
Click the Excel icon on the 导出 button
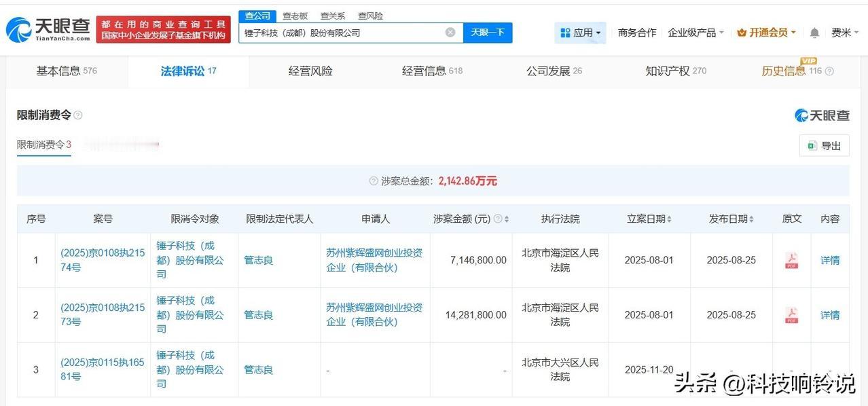pyautogui.click(x=812, y=145)
